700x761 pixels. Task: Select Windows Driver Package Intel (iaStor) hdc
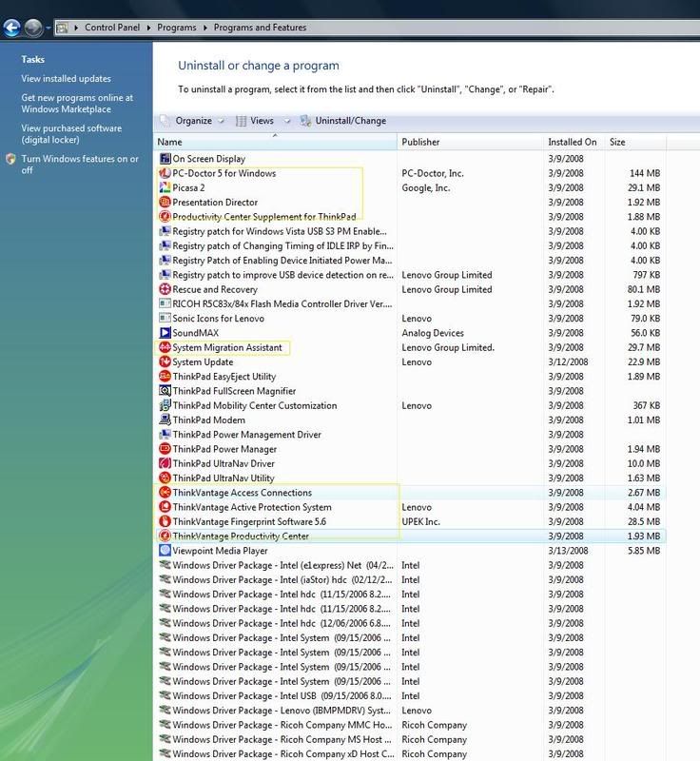[x=411, y=579]
